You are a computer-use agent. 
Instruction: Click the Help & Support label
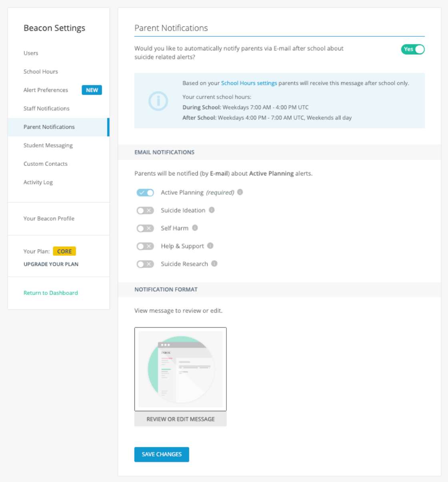point(182,246)
